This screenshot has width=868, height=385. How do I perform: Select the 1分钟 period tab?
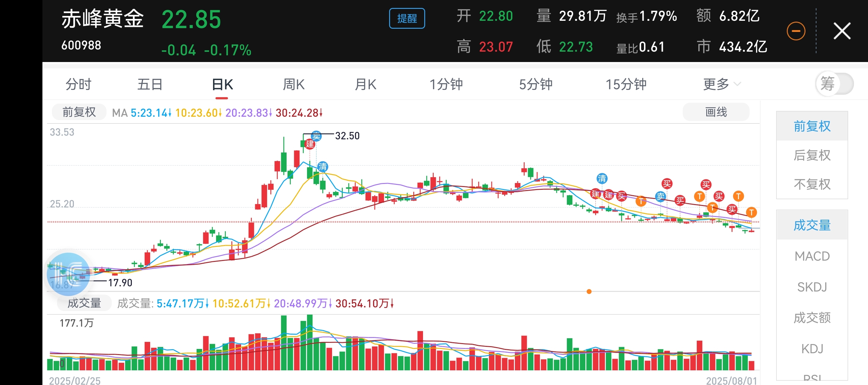tap(446, 84)
